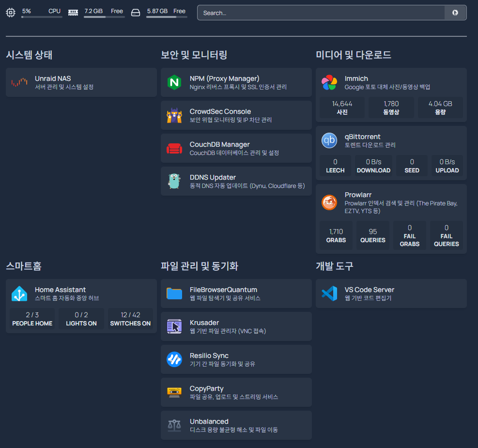Open FileBrowserQuantum service title

223,290
